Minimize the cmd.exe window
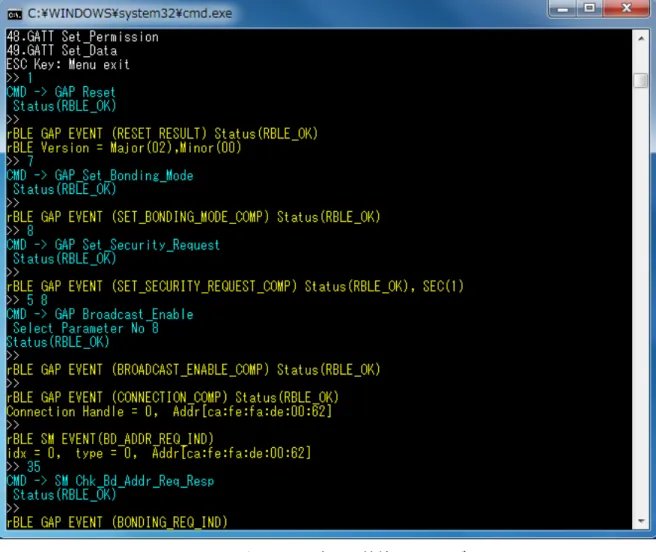 (563, 8)
